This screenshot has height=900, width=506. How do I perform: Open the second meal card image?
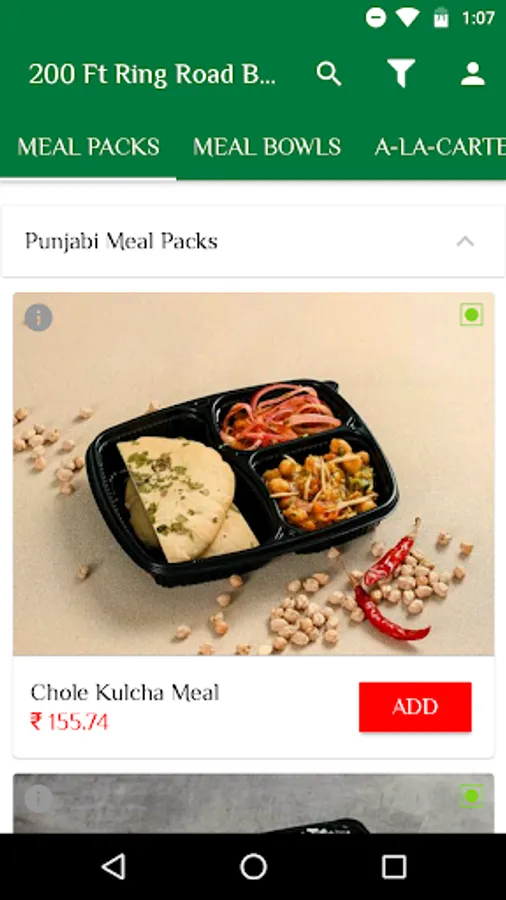click(x=254, y=804)
